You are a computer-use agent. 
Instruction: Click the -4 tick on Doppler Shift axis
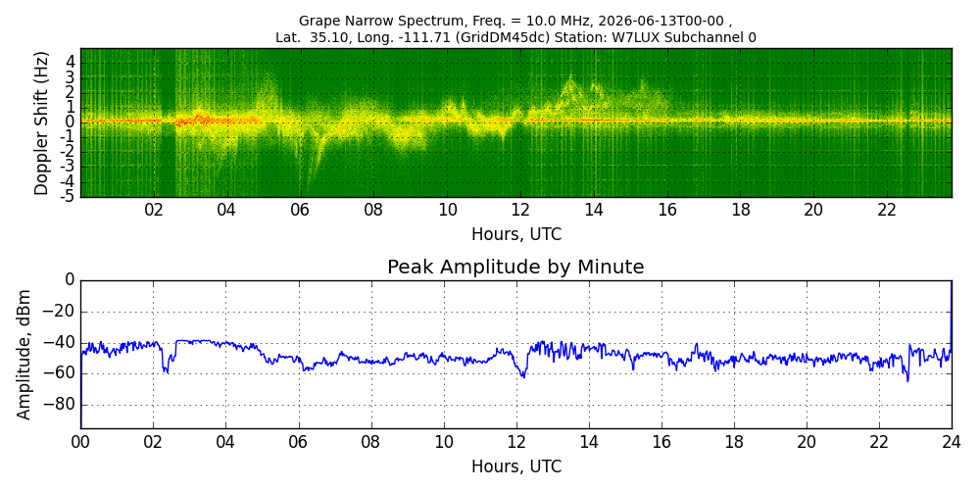[x=69, y=182]
